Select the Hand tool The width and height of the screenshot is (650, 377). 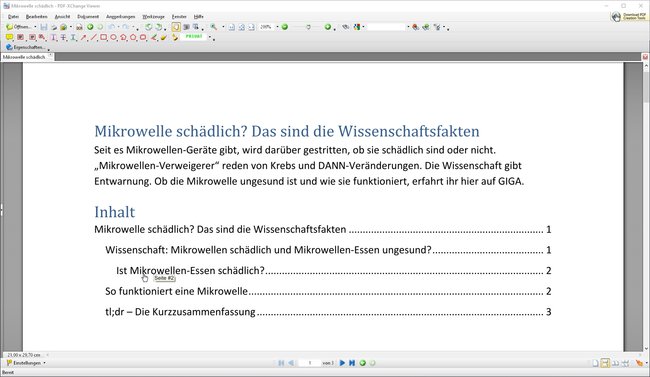click(176, 27)
